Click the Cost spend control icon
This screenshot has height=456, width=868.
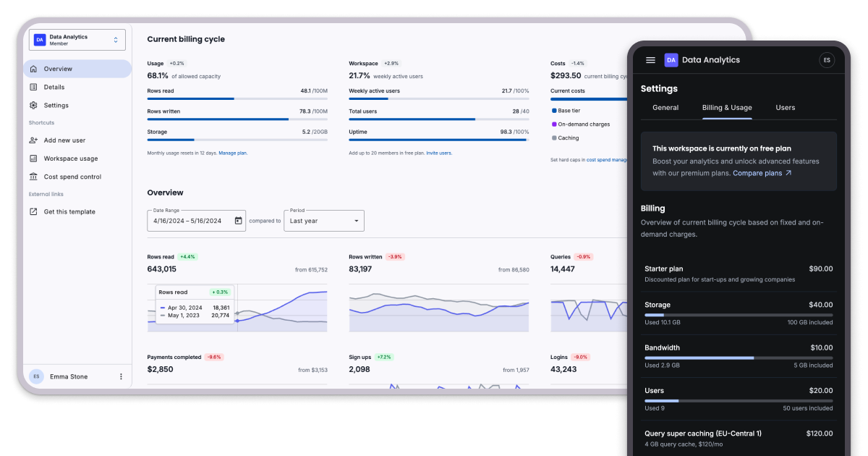click(x=33, y=176)
